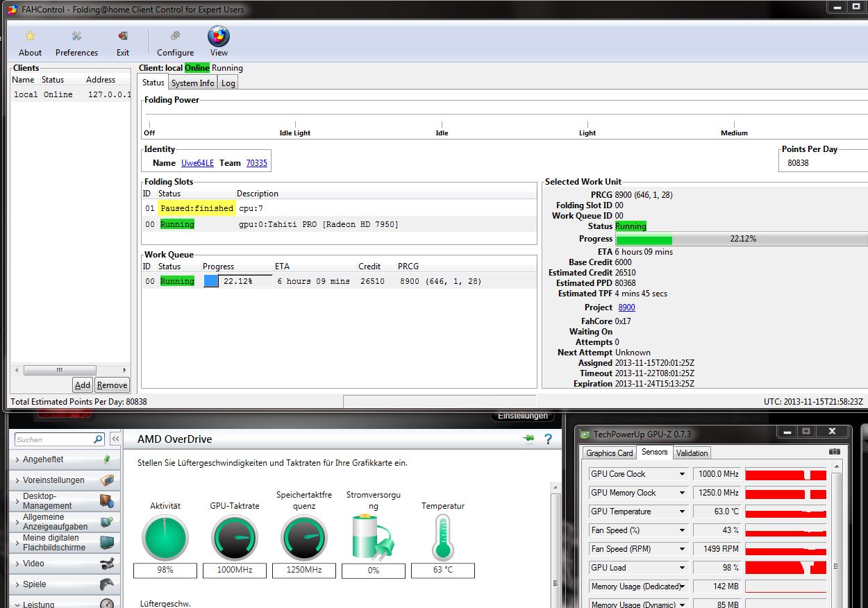Open the GPU Memory Clock sensor dropdown

682,493
